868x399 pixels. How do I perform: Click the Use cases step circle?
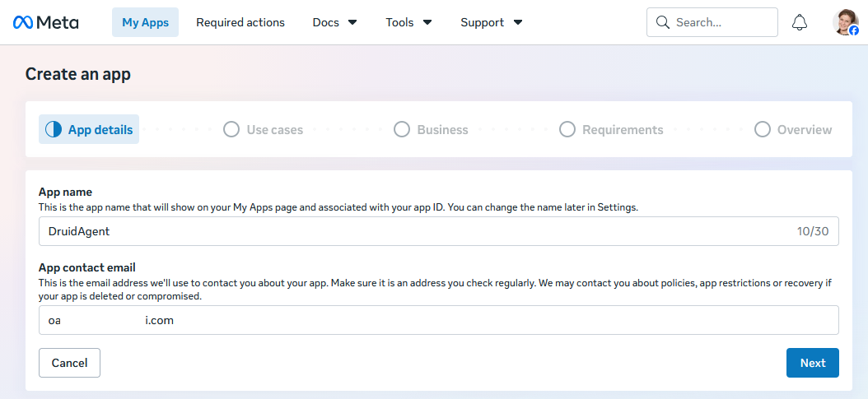[231, 129]
